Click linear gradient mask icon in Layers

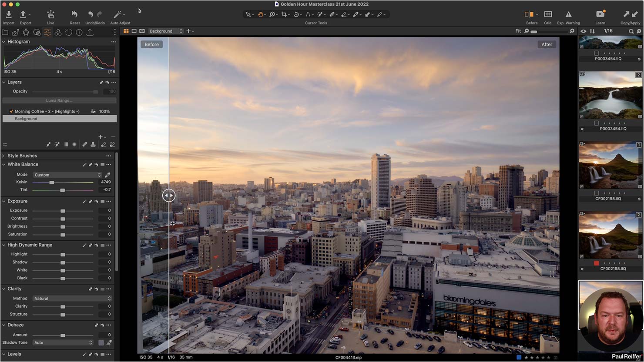pos(66,144)
